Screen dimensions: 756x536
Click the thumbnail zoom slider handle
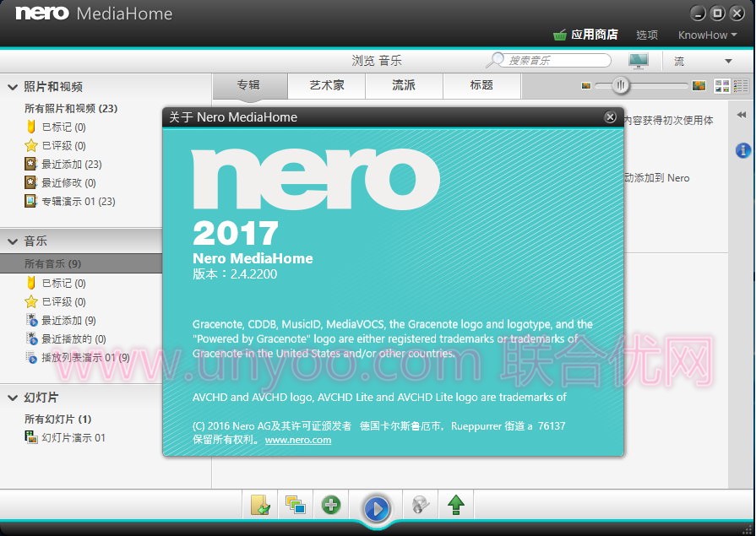pyautogui.click(x=621, y=86)
